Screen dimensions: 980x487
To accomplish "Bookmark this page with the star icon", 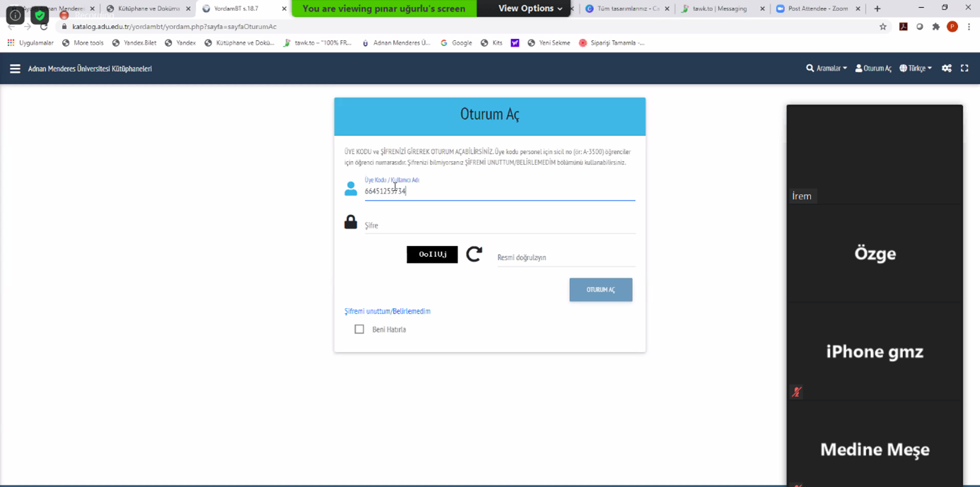I will (883, 27).
